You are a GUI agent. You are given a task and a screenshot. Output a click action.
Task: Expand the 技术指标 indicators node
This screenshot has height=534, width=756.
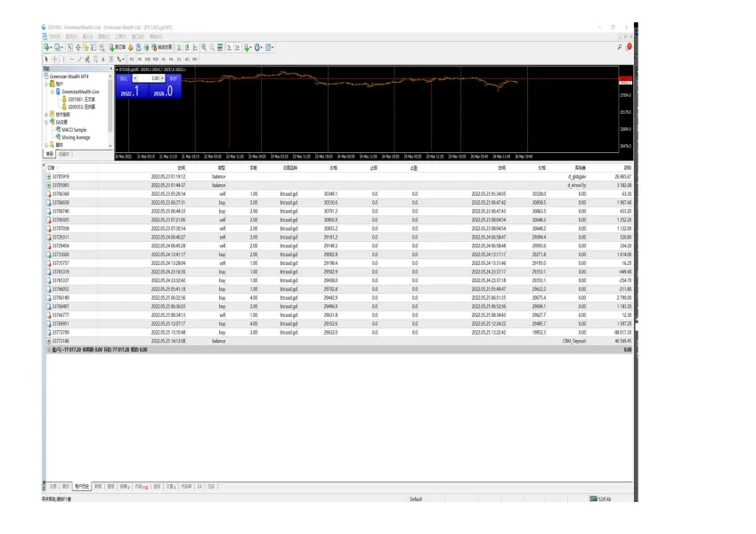pyautogui.click(x=47, y=114)
